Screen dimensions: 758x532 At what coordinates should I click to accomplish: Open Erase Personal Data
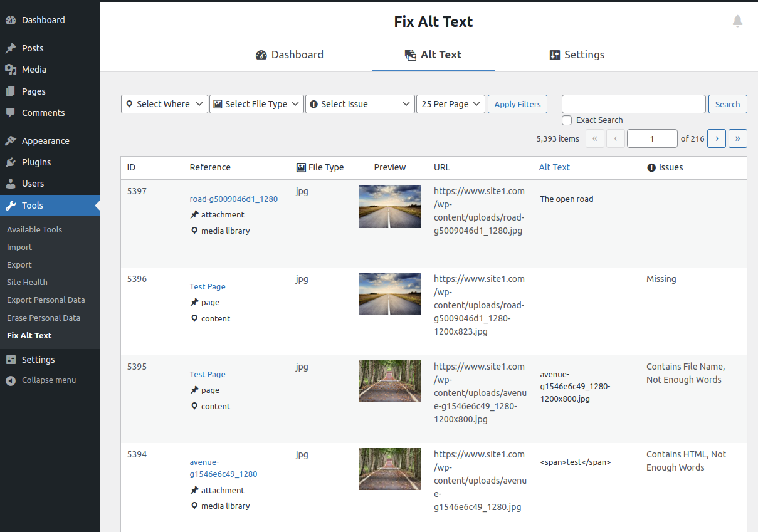tap(43, 318)
